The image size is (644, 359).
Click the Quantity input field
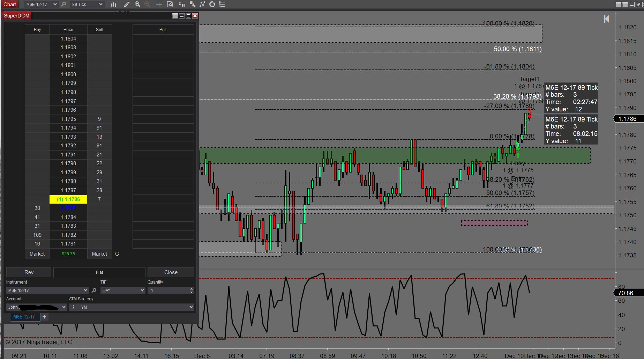[x=169, y=291]
